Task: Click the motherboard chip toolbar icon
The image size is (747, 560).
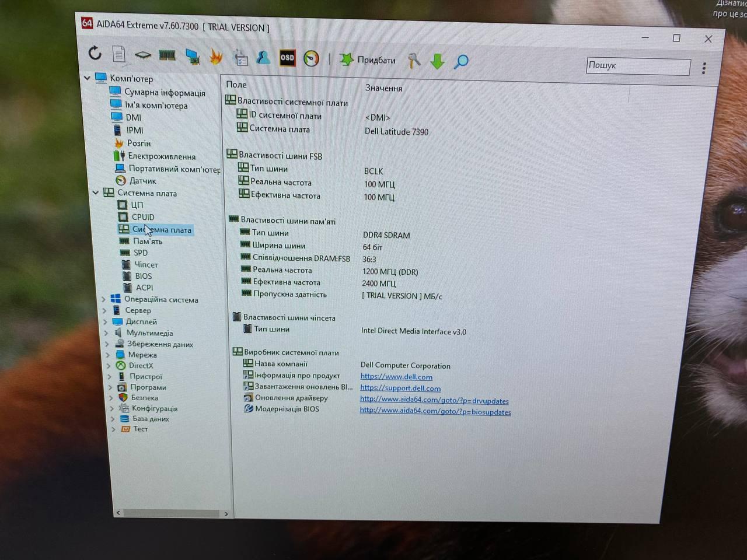Action: click(143, 55)
